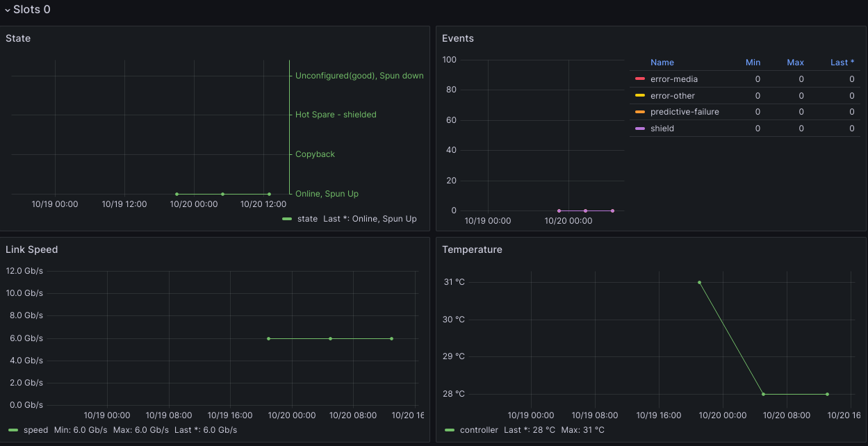Image resolution: width=868 pixels, height=446 pixels.
Task: Collapse the Slots 0 row chevron
Action: [x=8, y=10]
